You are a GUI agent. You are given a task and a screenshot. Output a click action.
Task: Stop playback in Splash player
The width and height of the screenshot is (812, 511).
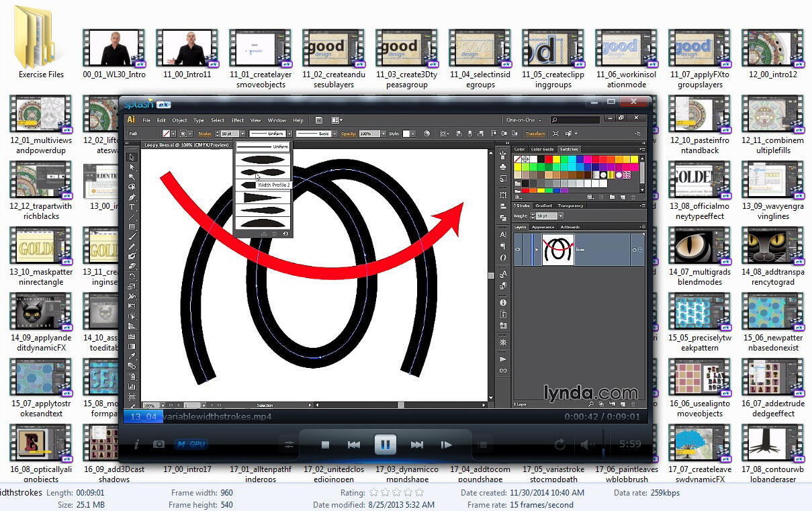325,445
